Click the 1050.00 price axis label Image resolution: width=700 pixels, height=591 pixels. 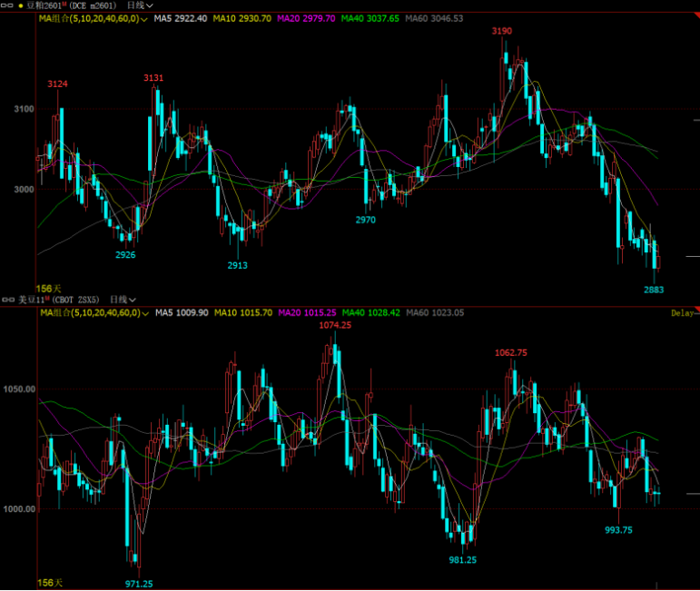[18, 389]
